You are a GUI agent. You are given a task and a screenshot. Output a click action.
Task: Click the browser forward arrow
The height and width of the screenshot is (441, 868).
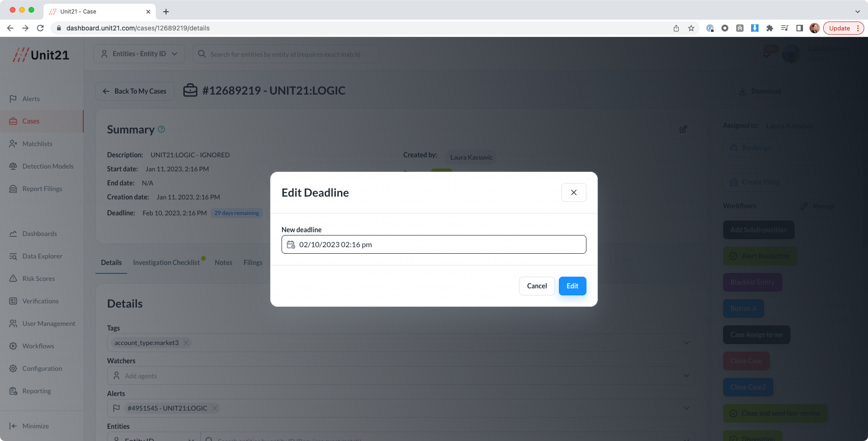(25, 28)
